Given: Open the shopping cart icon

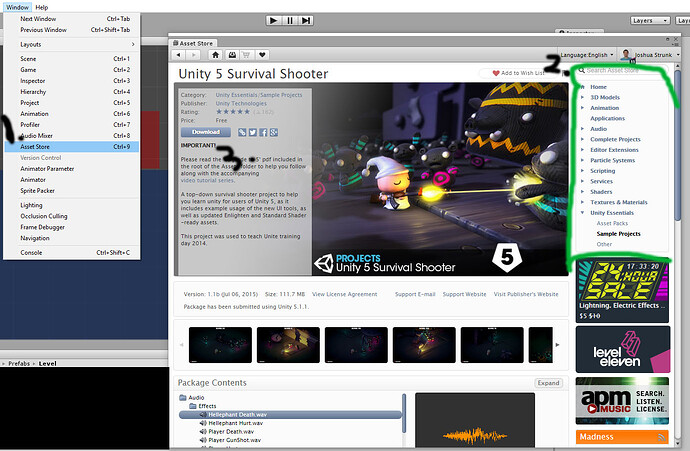Looking at the screenshot, I should coord(246,55).
